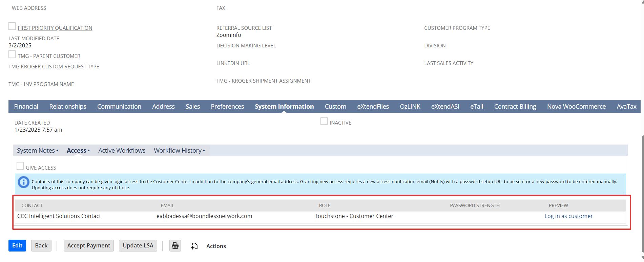This screenshot has height=262, width=644.
Task: Click the Update LSA button
Action: tap(138, 246)
